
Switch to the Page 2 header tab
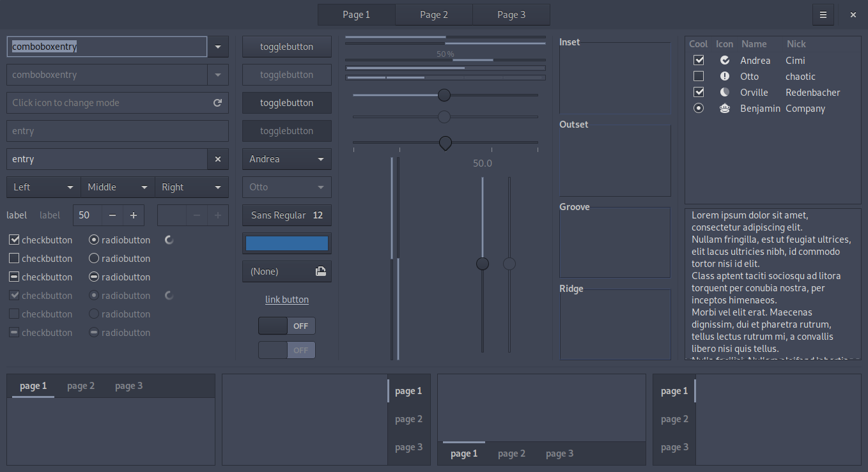[434, 15]
